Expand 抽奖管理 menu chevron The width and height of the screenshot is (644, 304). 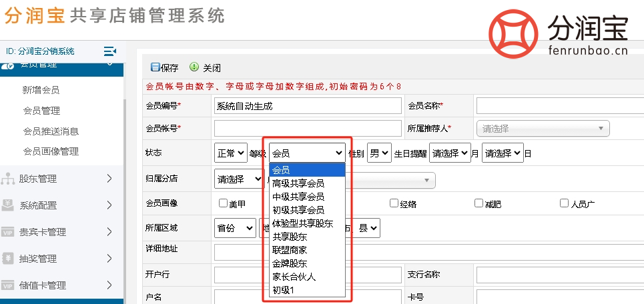[x=109, y=259]
